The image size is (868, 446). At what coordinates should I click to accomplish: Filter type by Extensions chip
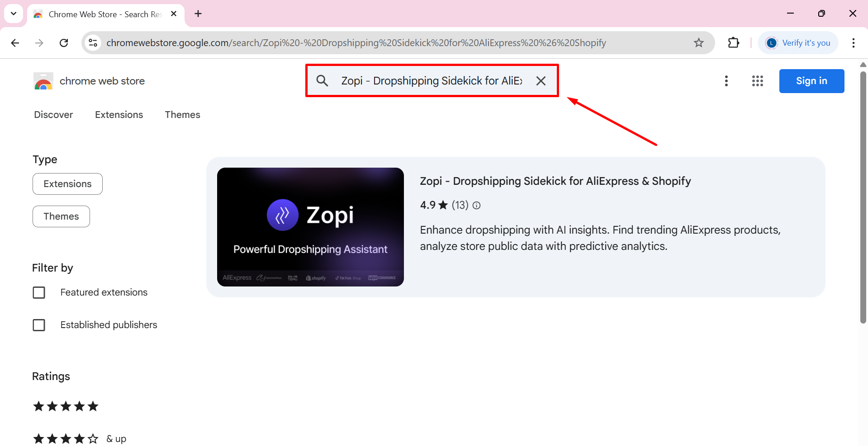67,184
